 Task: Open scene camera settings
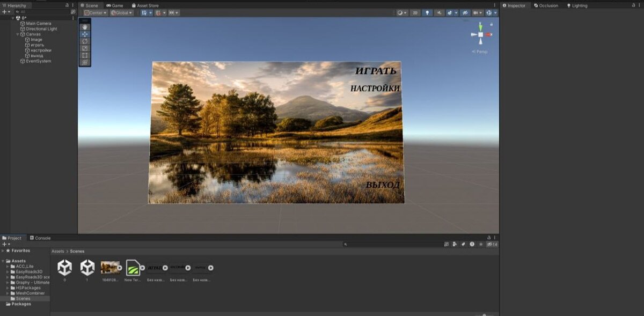tap(475, 13)
